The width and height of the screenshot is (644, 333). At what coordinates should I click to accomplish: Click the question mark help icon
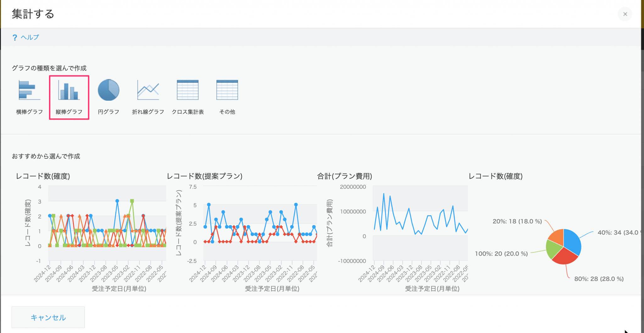tap(14, 37)
